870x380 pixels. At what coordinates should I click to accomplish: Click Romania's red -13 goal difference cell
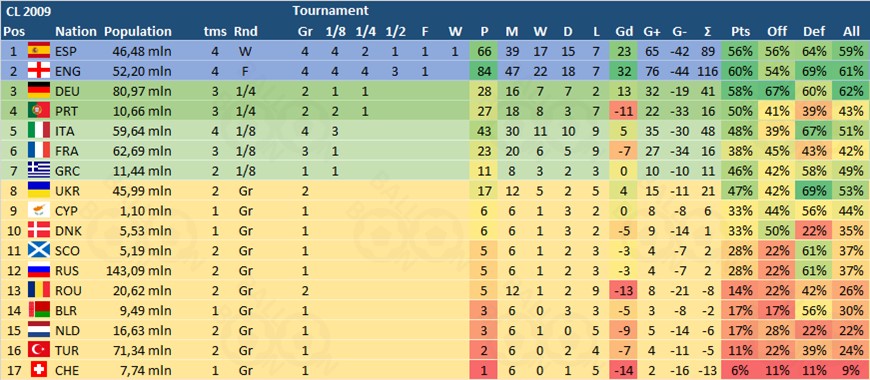pos(623,290)
